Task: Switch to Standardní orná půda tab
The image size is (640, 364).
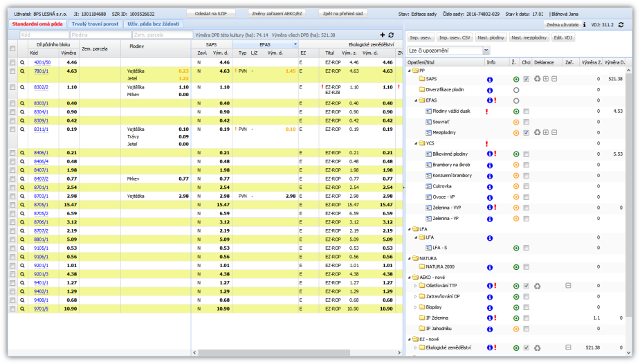Action: pyautogui.click(x=37, y=24)
